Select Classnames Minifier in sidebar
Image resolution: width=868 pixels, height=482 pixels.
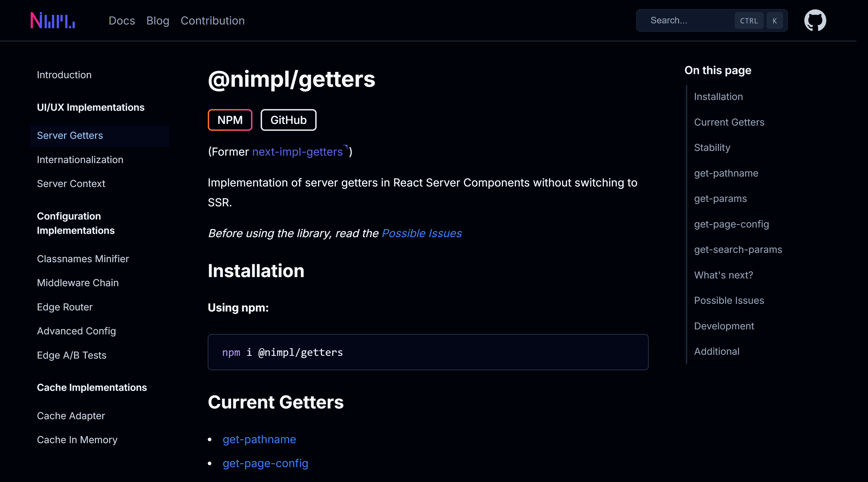83,259
